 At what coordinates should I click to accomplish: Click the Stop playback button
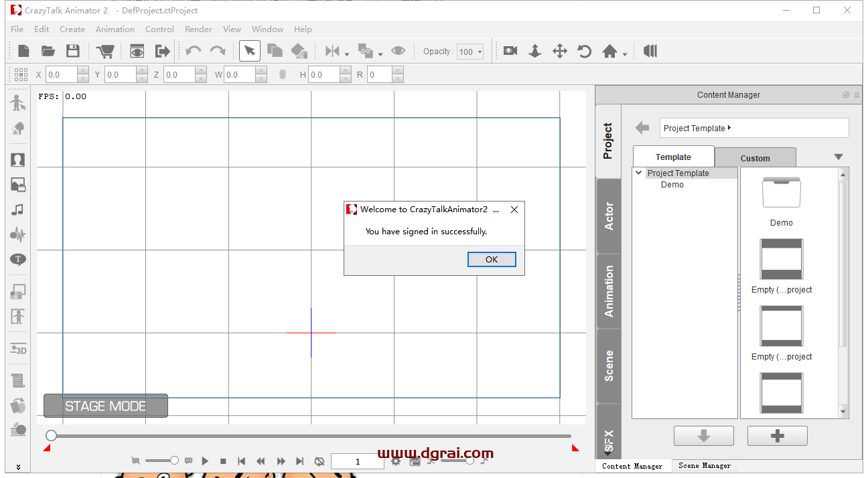click(224, 461)
